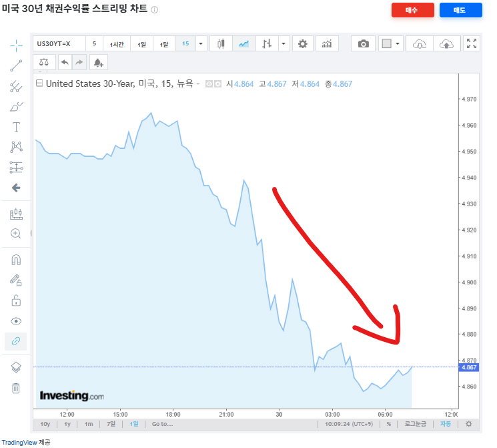Click the layout color square swatch

(x=386, y=44)
